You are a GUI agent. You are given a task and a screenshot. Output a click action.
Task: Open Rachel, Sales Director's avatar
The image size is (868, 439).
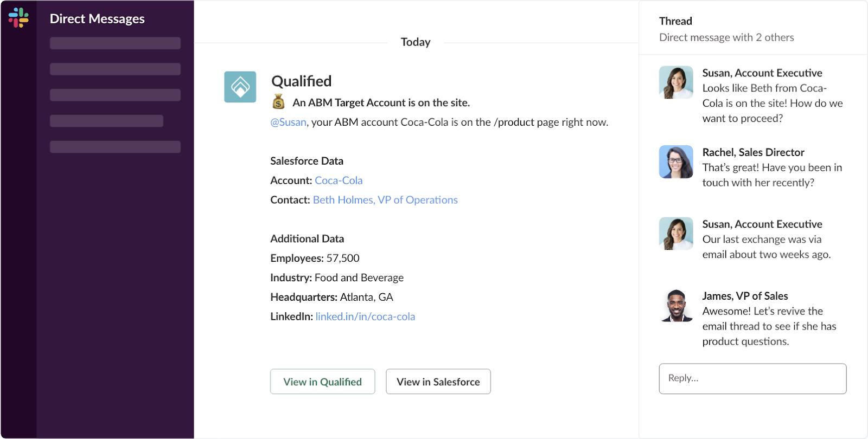pos(675,162)
